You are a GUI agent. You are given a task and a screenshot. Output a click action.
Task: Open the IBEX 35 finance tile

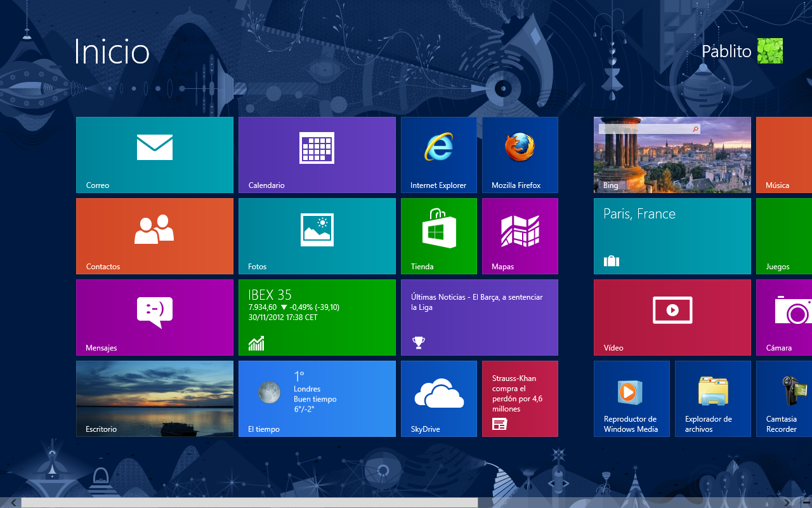pos(317,317)
